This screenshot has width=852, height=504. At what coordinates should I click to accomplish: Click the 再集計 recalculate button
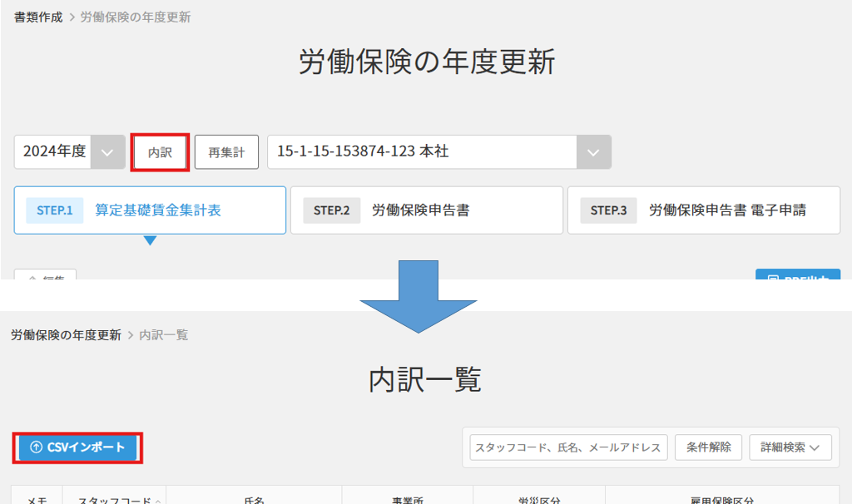(x=225, y=151)
